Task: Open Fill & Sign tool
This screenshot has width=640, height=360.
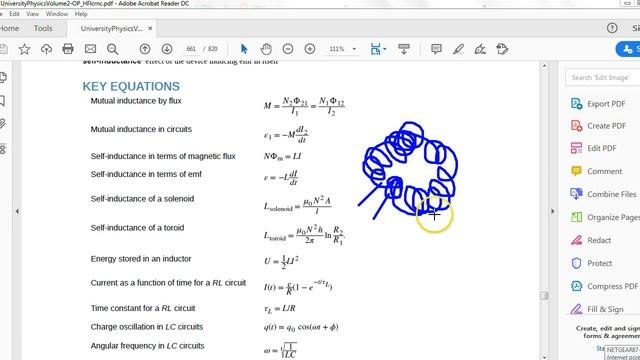Action: [x=597, y=309]
